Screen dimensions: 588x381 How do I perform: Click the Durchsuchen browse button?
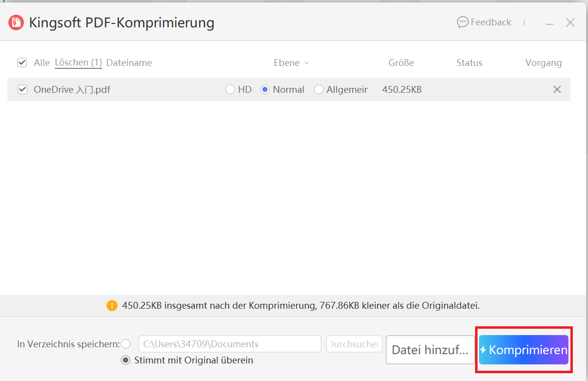(x=354, y=344)
